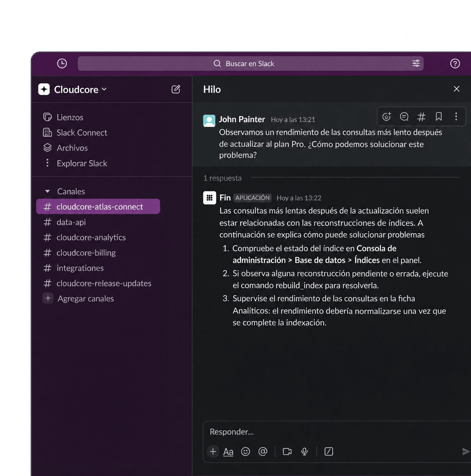Viewport: 471px width, 476px height.
Task: Click the hash icon in the message toolbar
Action: pos(421,117)
